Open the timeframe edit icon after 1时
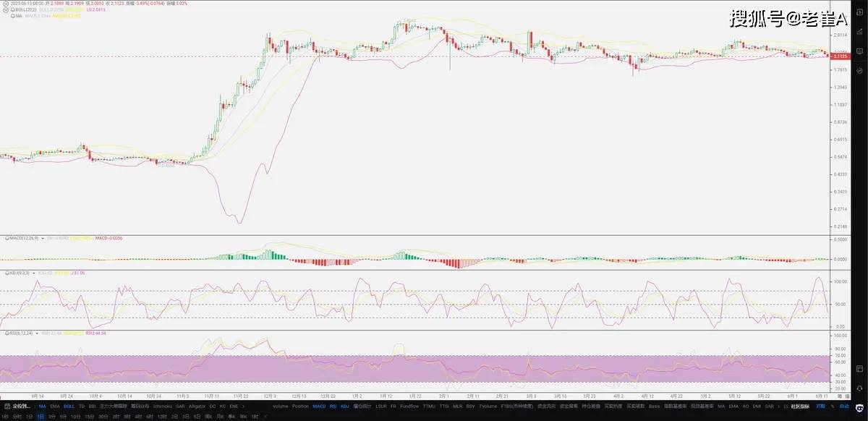The height and width of the screenshot is (421, 868). tap(266, 416)
